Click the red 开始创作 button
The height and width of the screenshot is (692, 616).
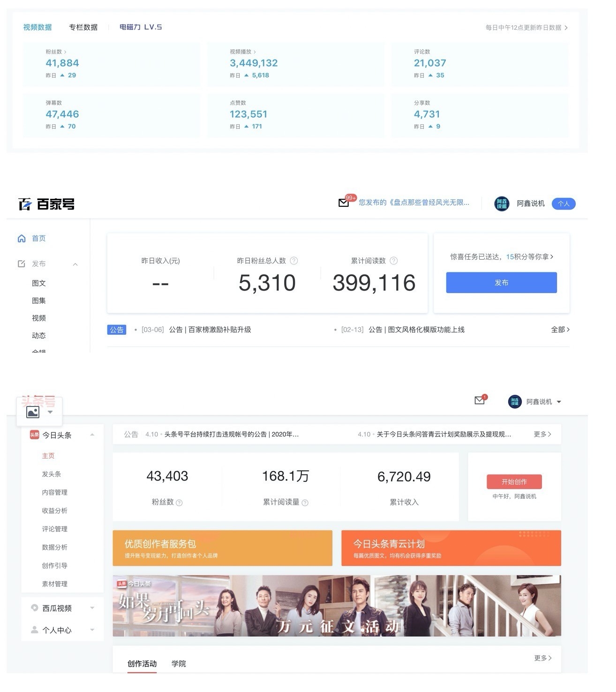514,482
